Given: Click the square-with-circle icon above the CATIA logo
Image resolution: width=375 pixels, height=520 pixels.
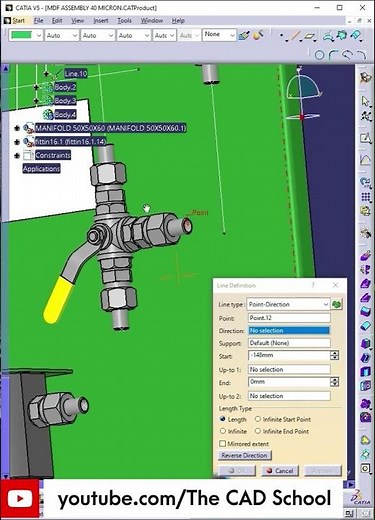Looking at the screenshot, I should pos(365,468).
